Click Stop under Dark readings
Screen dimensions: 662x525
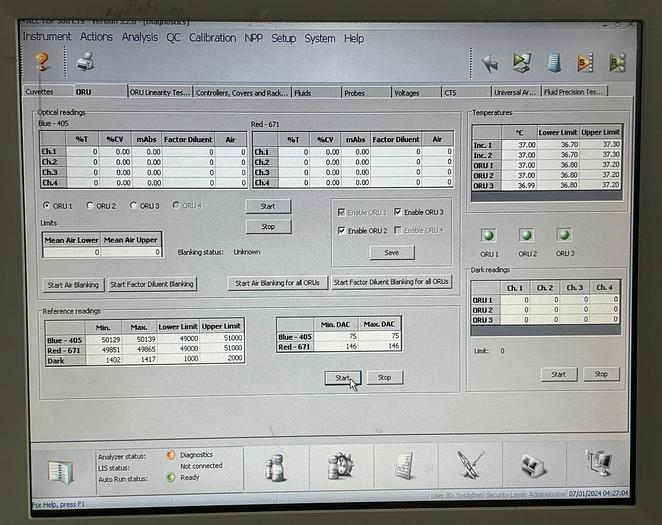click(x=601, y=373)
